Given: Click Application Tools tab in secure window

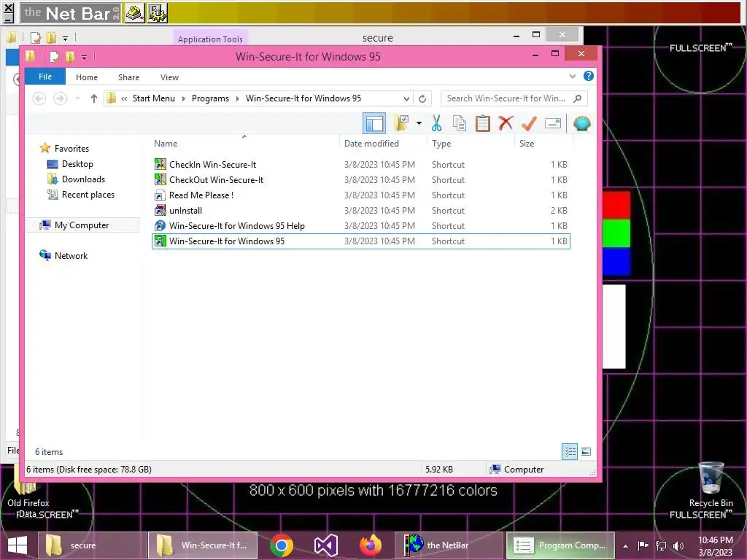Looking at the screenshot, I should (x=210, y=39).
